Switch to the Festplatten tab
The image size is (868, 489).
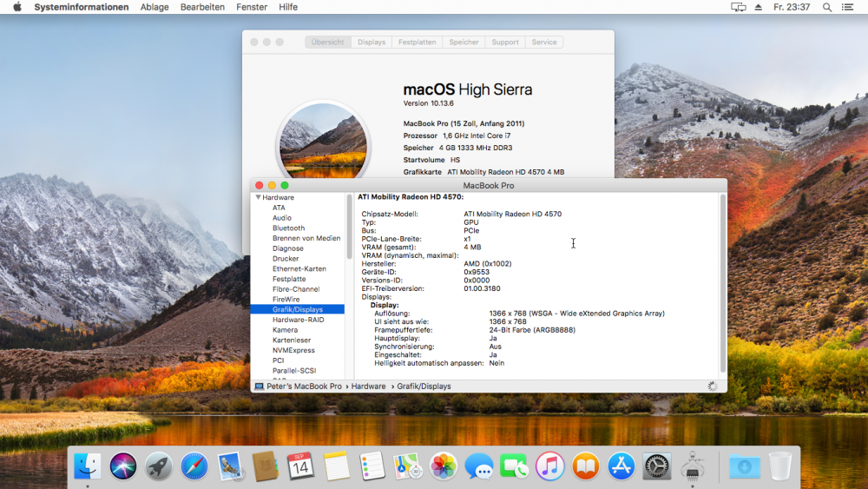click(418, 42)
